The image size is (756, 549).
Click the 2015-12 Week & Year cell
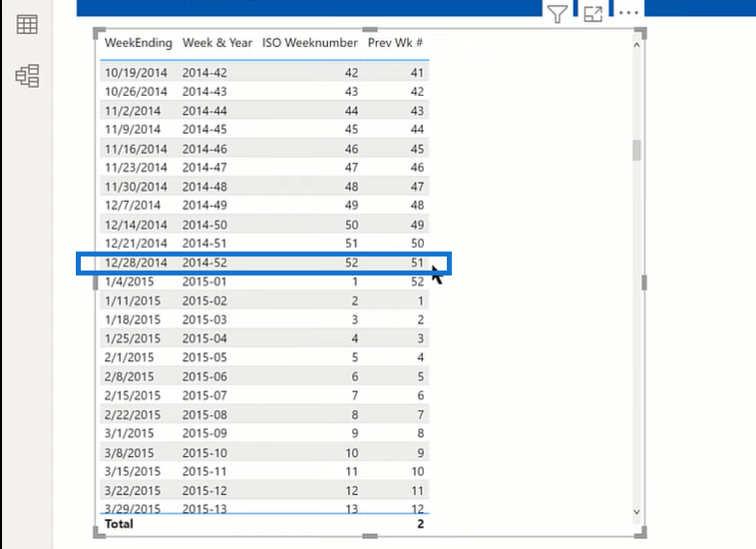(204, 491)
